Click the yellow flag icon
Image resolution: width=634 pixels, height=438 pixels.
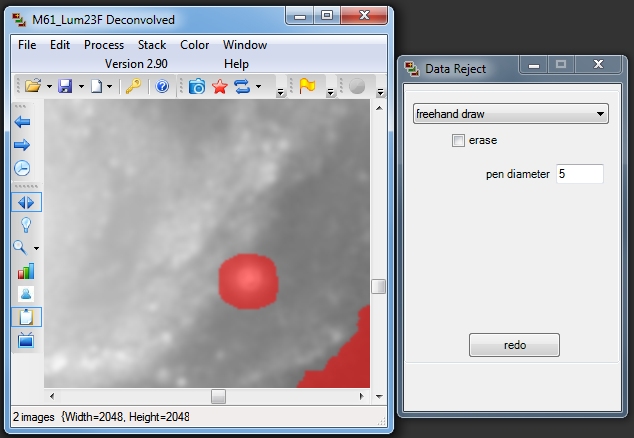(307, 86)
